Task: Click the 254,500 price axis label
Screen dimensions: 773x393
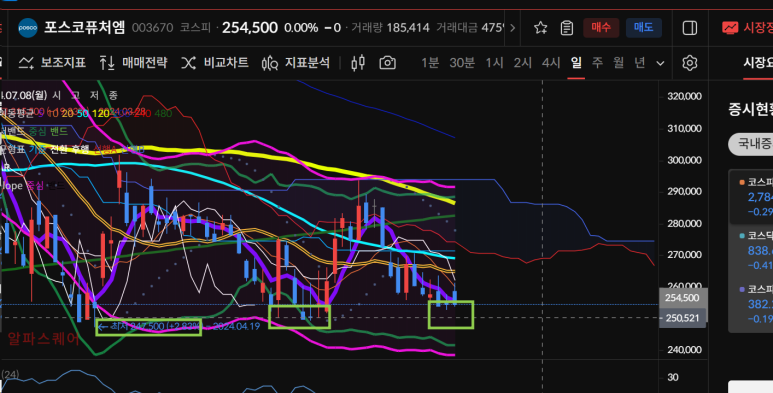Action: tap(682, 298)
